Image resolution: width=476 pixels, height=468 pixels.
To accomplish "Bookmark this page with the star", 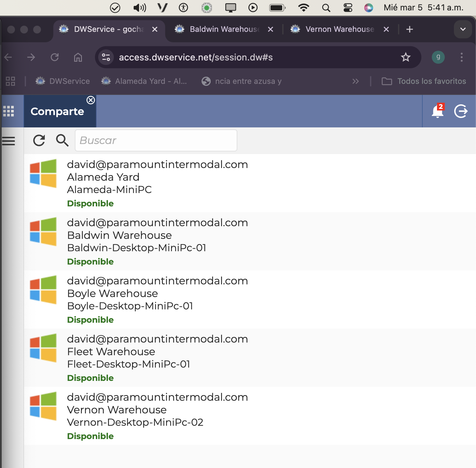I will [405, 57].
